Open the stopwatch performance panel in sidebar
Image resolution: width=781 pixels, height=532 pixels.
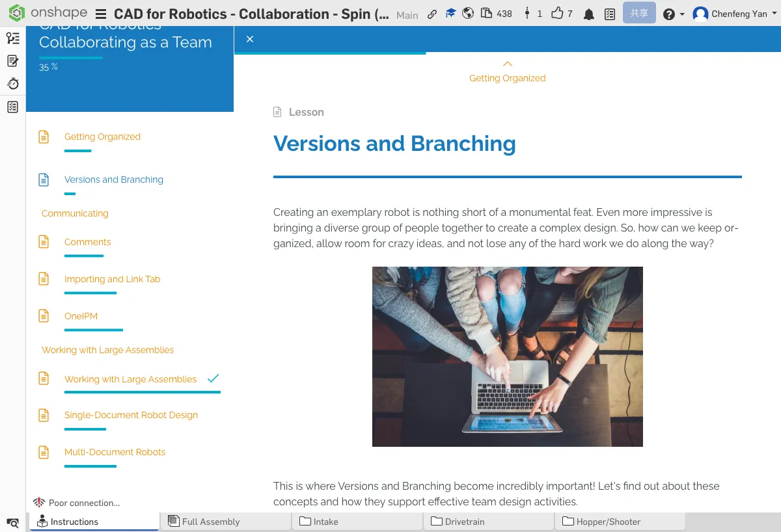coord(12,84)
